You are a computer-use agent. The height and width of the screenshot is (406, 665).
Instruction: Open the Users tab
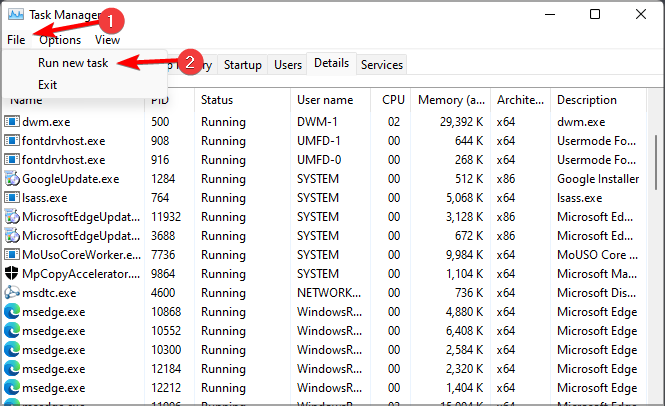tap(288, 65)
